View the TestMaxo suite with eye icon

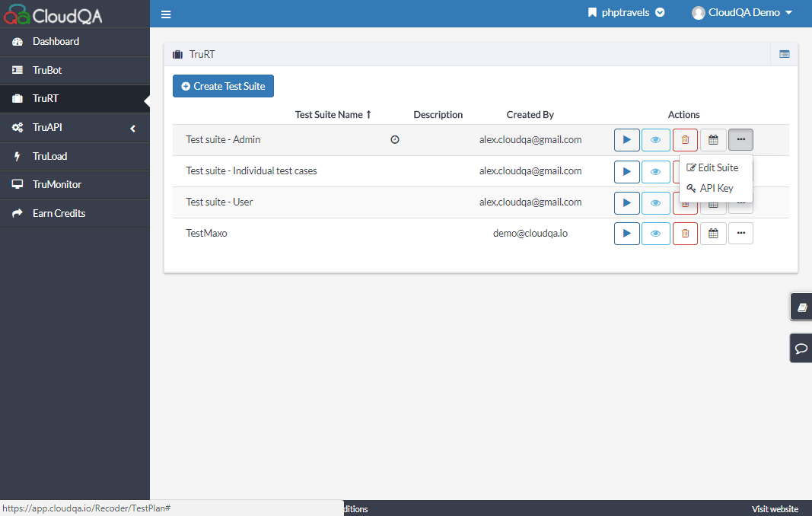(655, 234)
